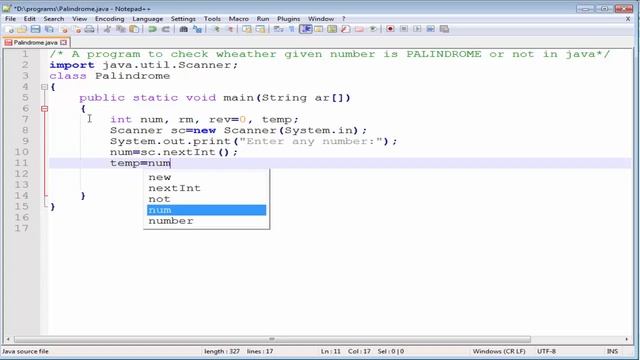640x360 pixels.
Task: Click the horizontal scrollbar left arrow
Action: pos(8,339)
